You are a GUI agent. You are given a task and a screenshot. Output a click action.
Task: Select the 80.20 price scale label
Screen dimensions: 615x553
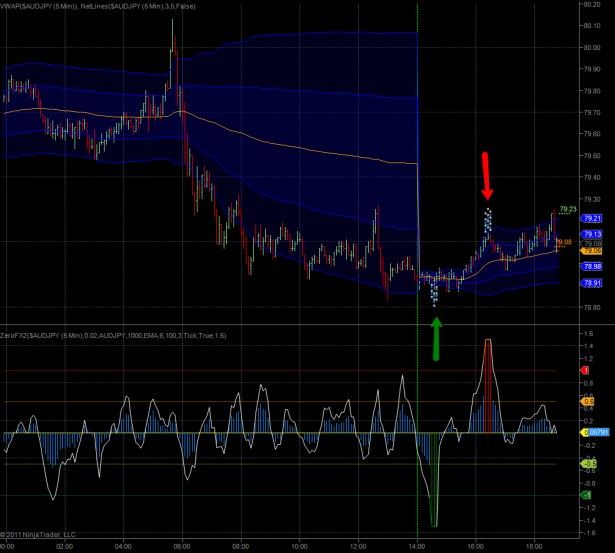click(591, 5)
